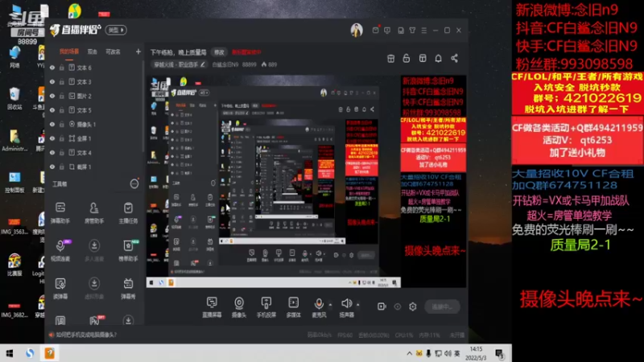Open the 弹幕助手 danmaku assistant tool
The height and width of the screenshot is (362, 644).
point(60,212)
